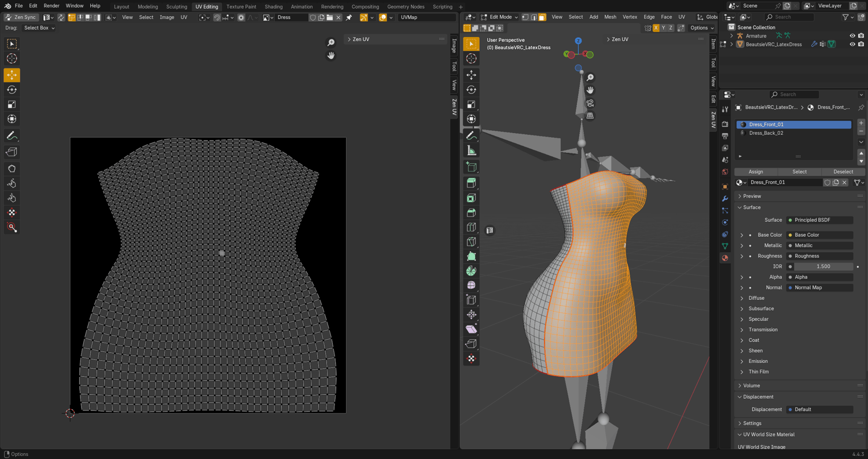
Task: Open the Render menu
Action: [x=52, y=6]
